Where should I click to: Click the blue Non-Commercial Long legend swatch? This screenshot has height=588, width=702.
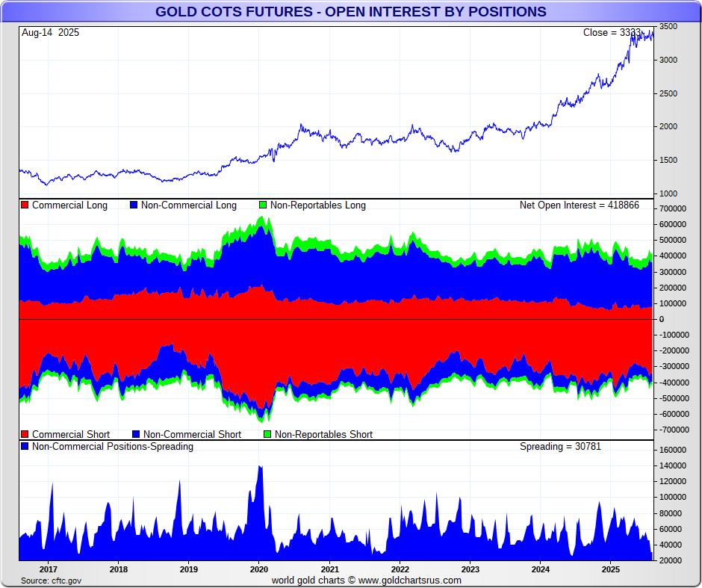134,205
